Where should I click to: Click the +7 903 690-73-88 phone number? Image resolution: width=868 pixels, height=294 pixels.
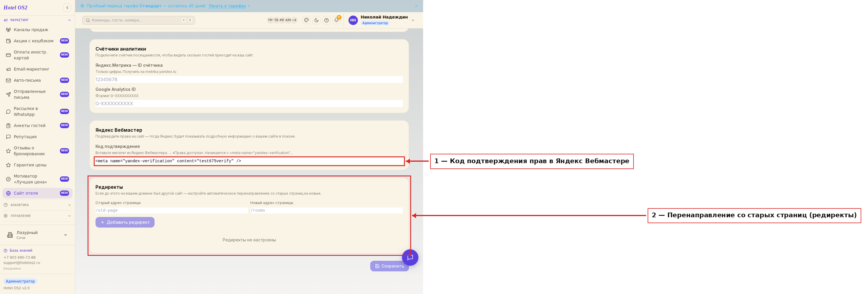coord(20,257)
